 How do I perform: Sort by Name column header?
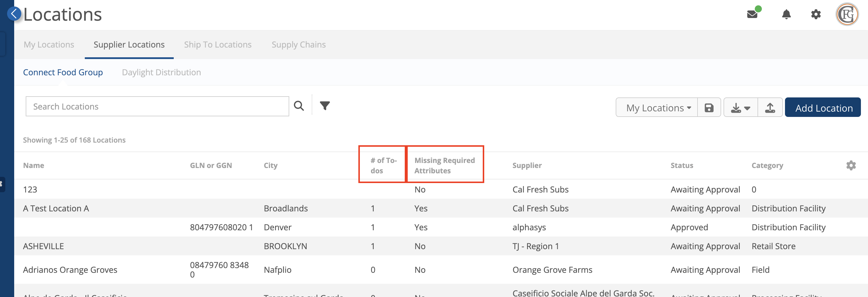pos(34,165)
